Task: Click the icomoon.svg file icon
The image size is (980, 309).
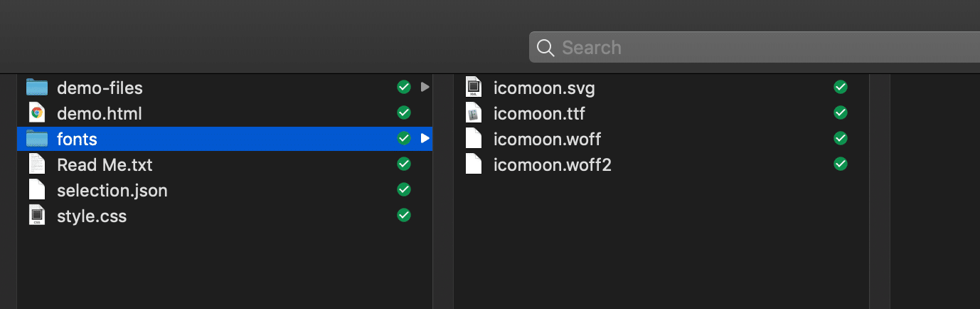Action: [474, 88]
